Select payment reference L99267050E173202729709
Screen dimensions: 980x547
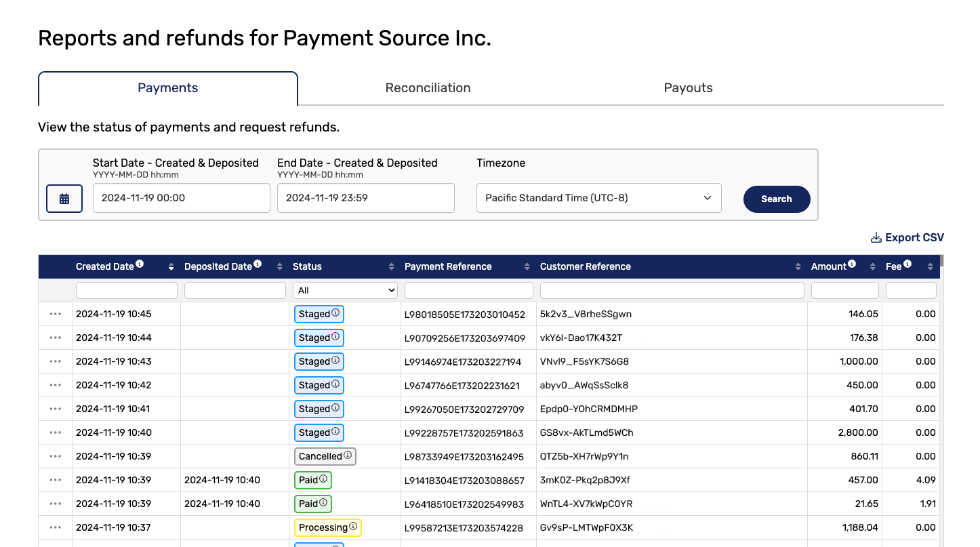(464, 409)
